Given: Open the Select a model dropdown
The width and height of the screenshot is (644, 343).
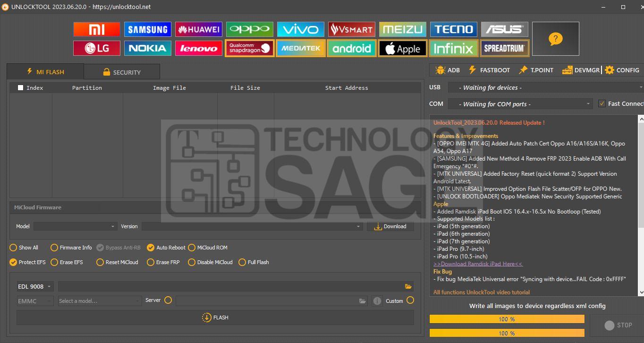Looking at the screenshot, I should click(x=100, y=301).
